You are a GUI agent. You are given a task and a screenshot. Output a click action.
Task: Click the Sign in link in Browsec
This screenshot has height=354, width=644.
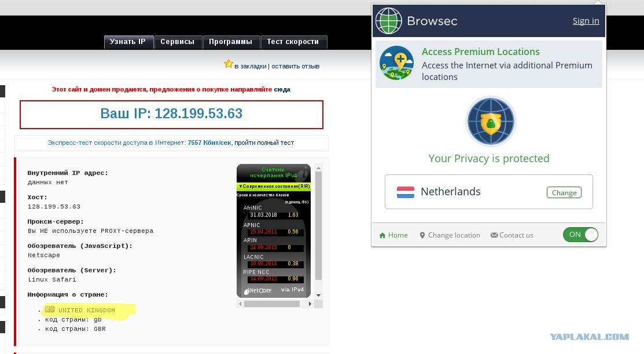[586, 21]
